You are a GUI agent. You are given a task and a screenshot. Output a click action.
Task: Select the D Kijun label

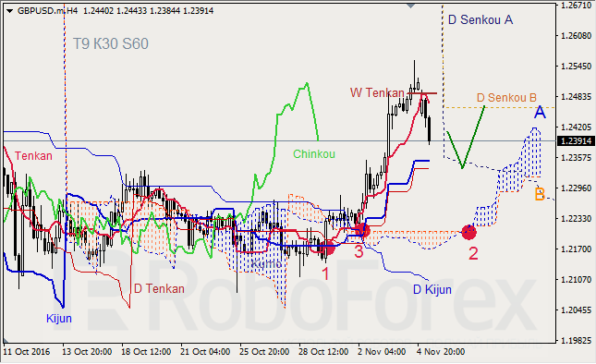432,289
